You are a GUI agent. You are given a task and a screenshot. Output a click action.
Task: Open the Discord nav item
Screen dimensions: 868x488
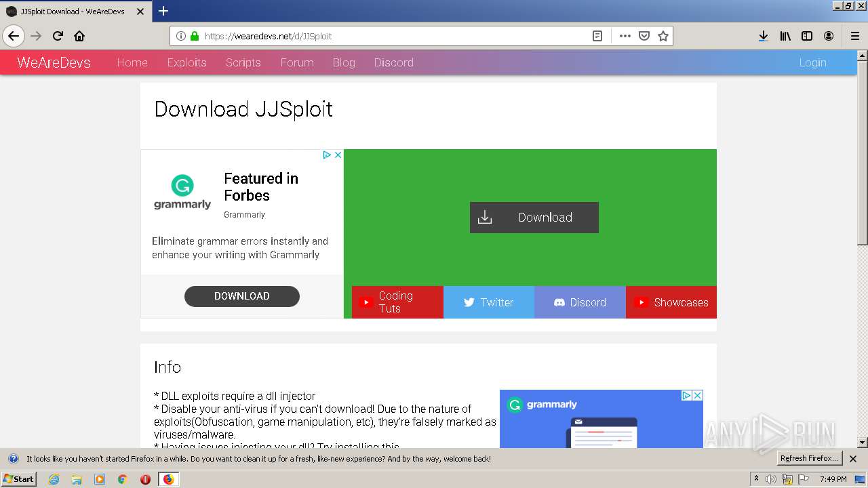point(393,62)
